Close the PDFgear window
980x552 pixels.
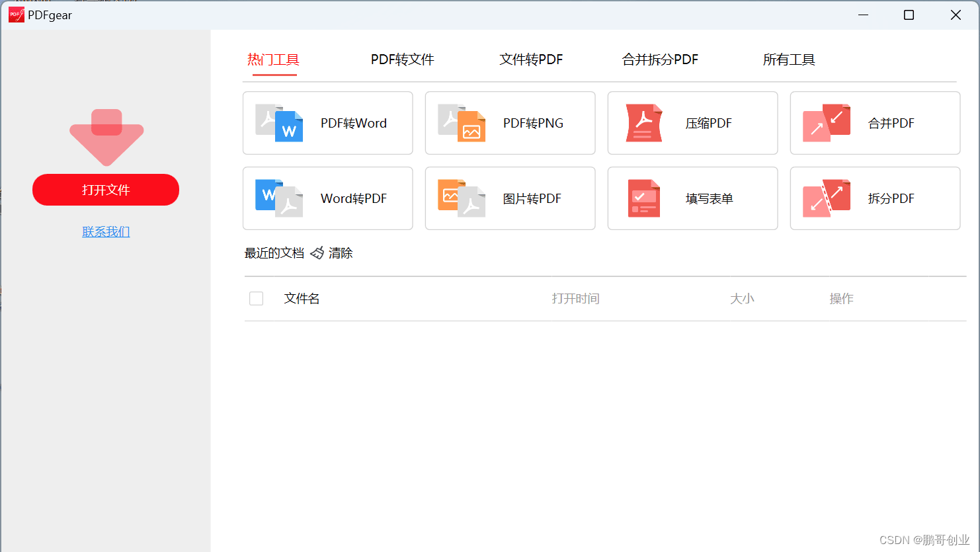tap(956, 15)
